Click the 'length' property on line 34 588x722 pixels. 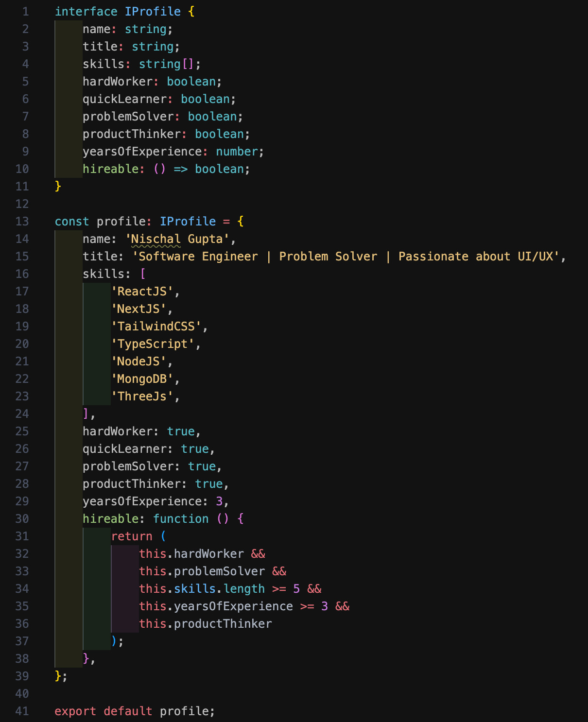244,589
